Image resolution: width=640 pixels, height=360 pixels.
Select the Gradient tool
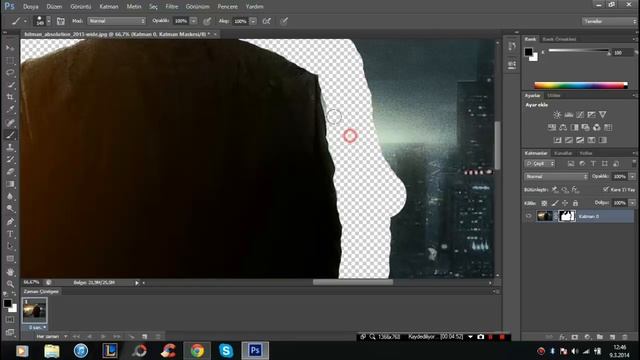pyautogui.click(x=10, y=184)
